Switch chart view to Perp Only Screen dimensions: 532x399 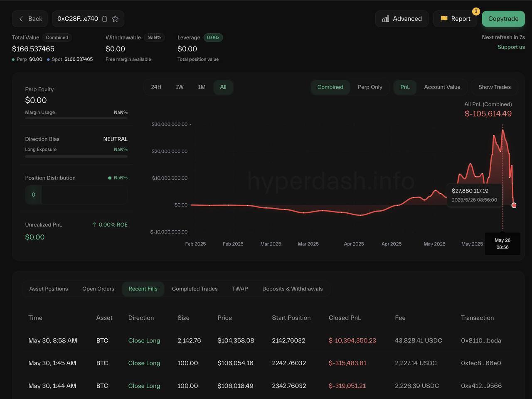pos(370,87)
